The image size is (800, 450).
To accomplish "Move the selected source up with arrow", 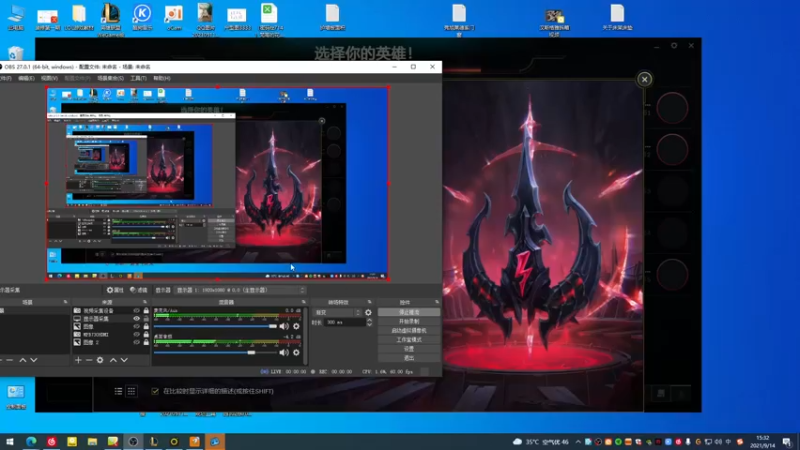I will coord(112,360).
